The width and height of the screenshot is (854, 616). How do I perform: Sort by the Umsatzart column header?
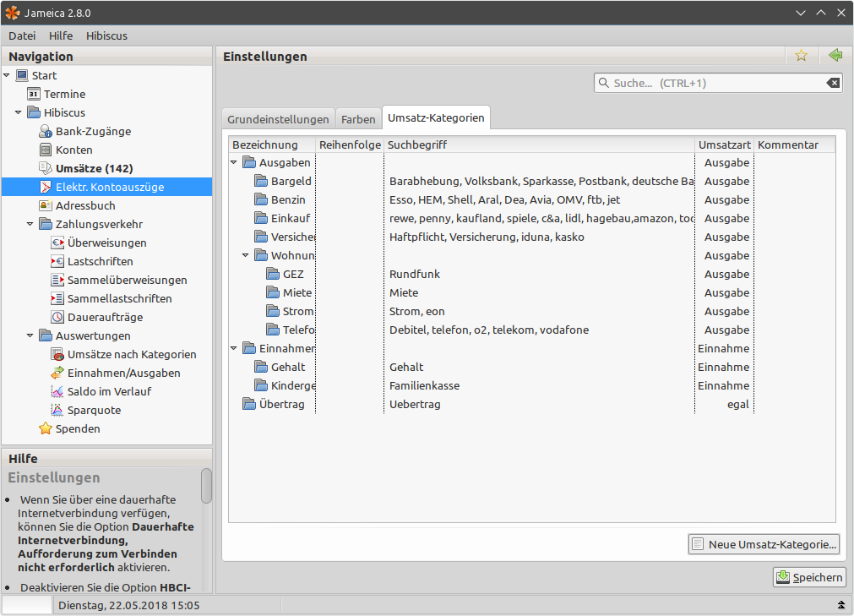[725, 144]
